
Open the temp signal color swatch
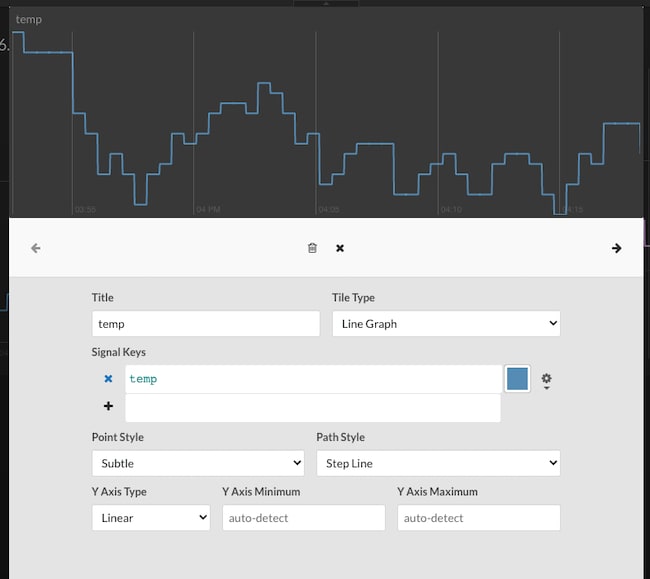[517, 378]
